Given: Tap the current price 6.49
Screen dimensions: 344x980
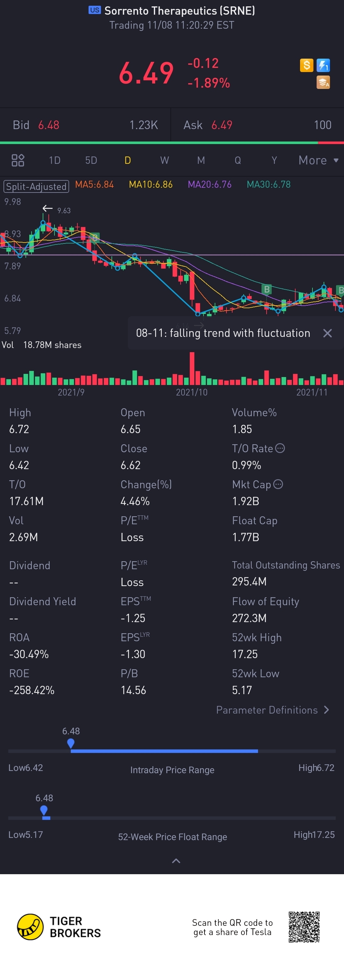Looking at the screenshot, I should pyautogui.click(x=146, y=73).
